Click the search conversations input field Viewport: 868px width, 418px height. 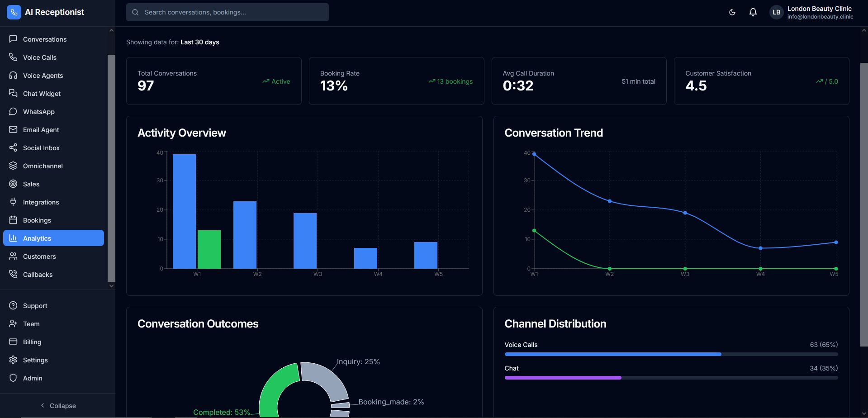227,12
